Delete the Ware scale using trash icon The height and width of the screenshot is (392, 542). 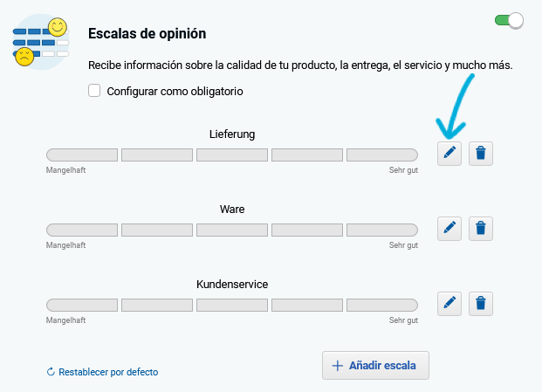(x=481, y=229)
